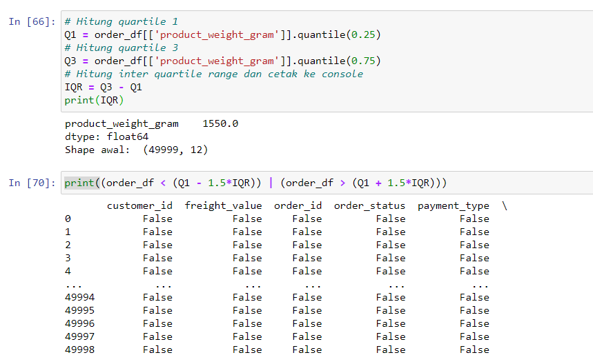Image resolution: width=593 pixels, height=364 pixels.
Task: Click order_status False value in row 3
Action: (x=391, y=259)
